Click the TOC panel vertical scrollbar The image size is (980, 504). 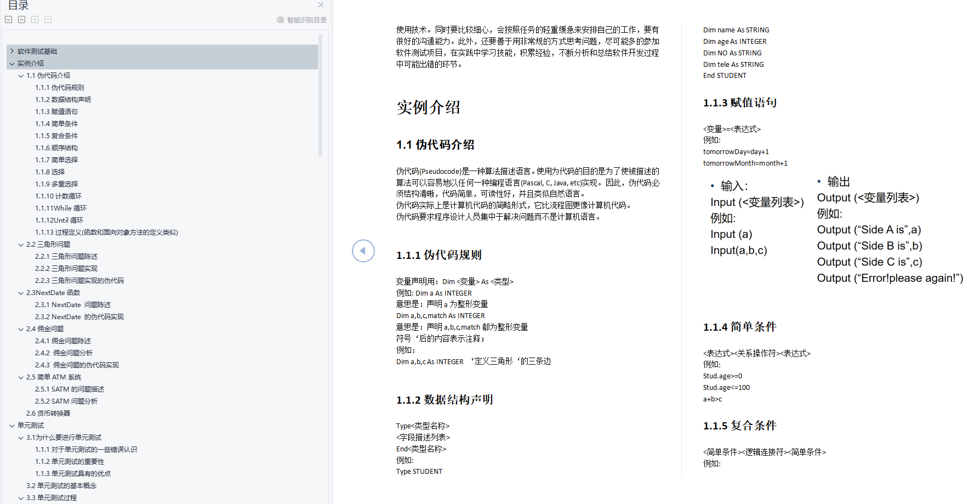[320, 93]
